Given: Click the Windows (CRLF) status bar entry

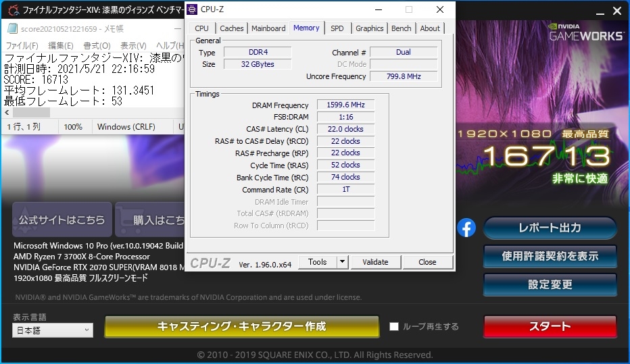Looking at the screenshot, I should [126, 127].
